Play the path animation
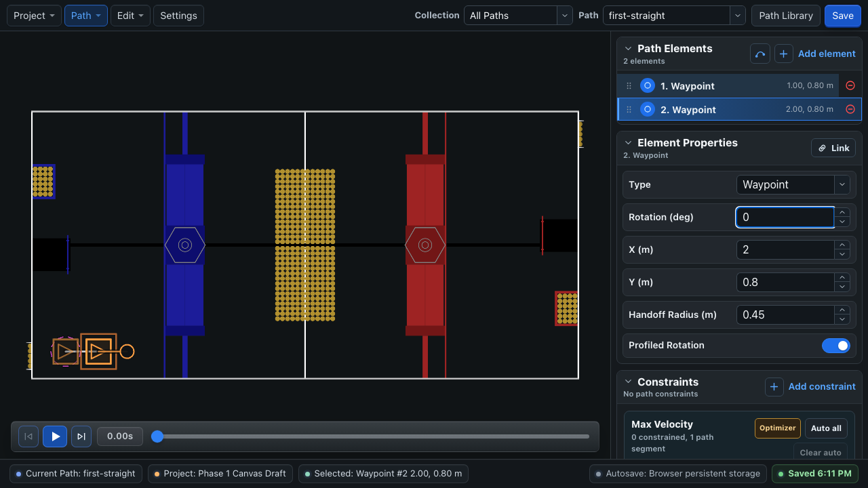The height and width of the screenshot is (488, 868). 55,436
